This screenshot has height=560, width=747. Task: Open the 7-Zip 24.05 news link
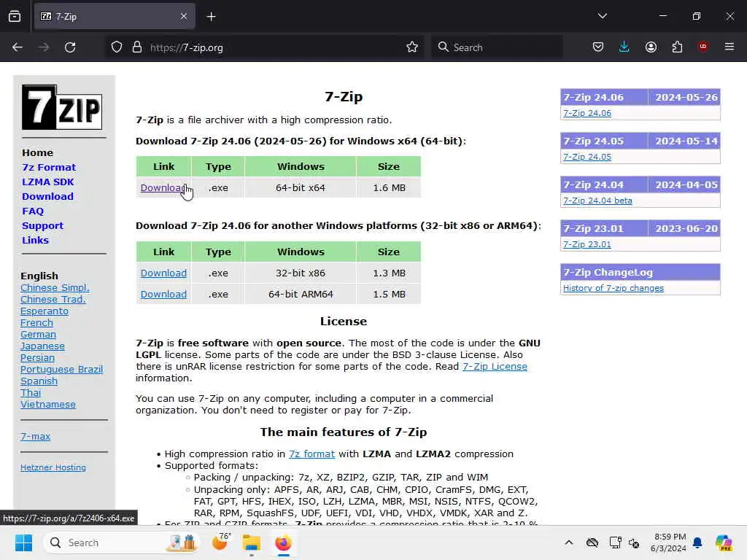point(587,157)
